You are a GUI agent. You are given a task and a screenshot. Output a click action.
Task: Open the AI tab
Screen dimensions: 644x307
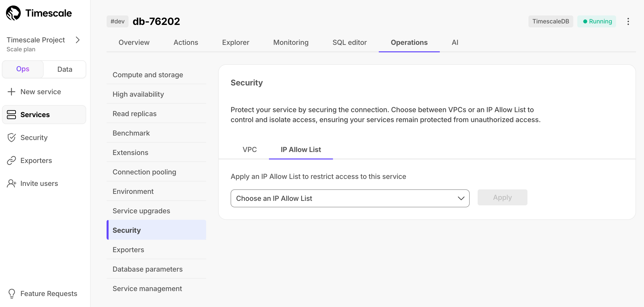pyautogui.click(x=455, y=43)
